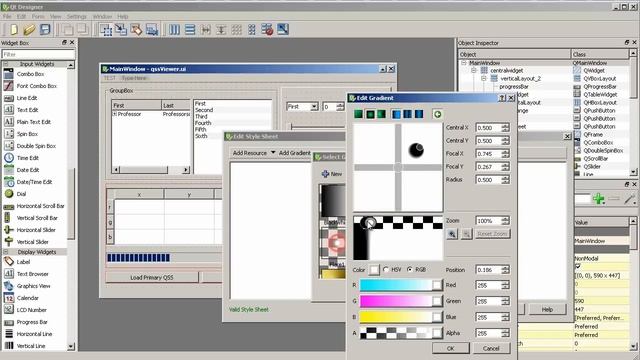This screenshot has width=640, height=360.
Task: Click the green plus icon in Property Editor
Action: 599,199
